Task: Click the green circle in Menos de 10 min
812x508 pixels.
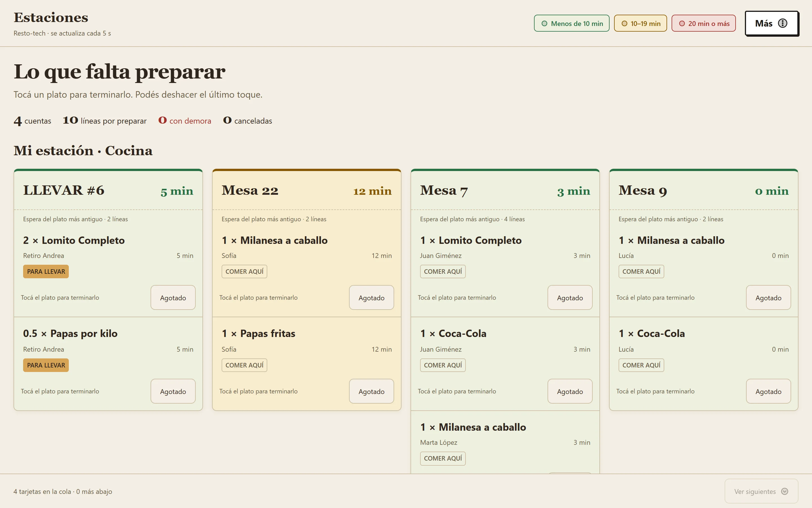Action: pos(544,23)
